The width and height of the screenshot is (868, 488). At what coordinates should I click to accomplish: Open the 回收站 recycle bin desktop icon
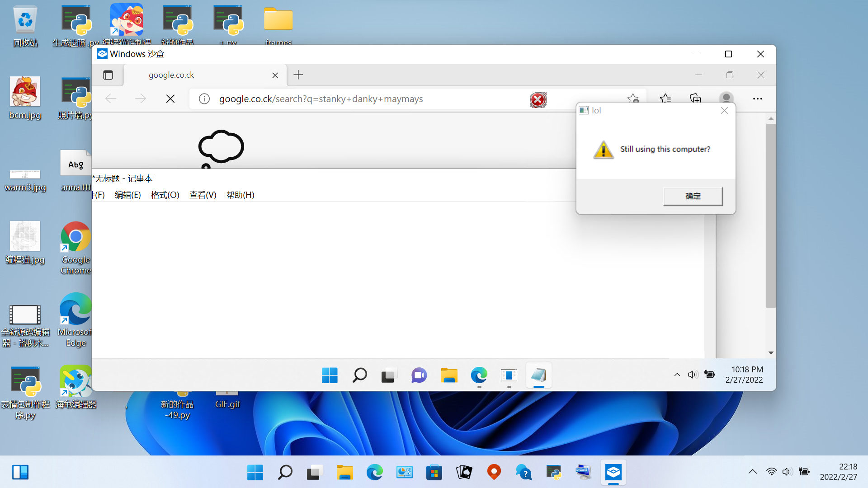[x=25, y=26]
